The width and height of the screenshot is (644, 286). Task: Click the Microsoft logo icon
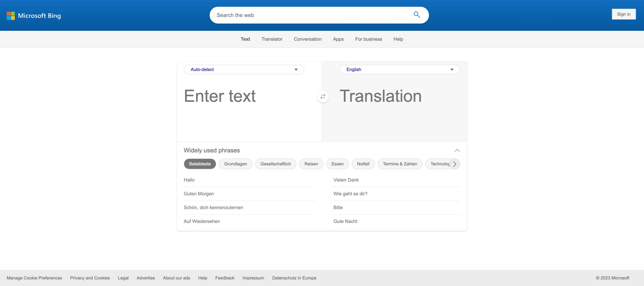click(x=11, y=15)
